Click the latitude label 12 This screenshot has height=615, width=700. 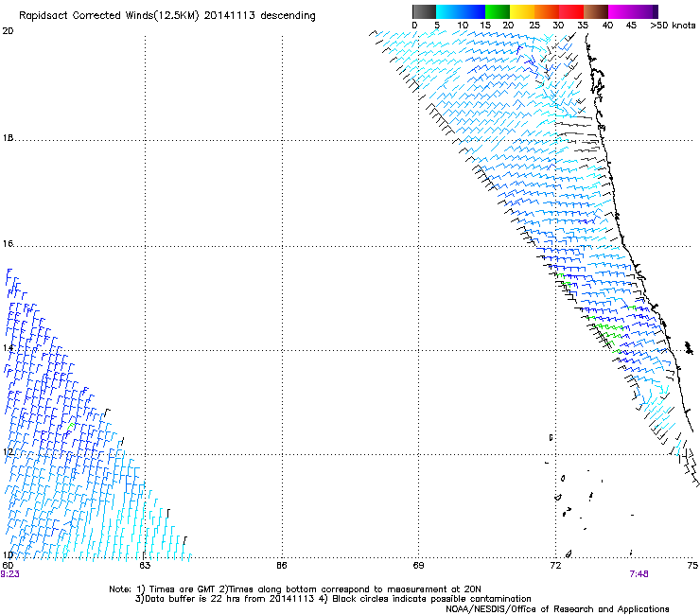coord(8,452)
